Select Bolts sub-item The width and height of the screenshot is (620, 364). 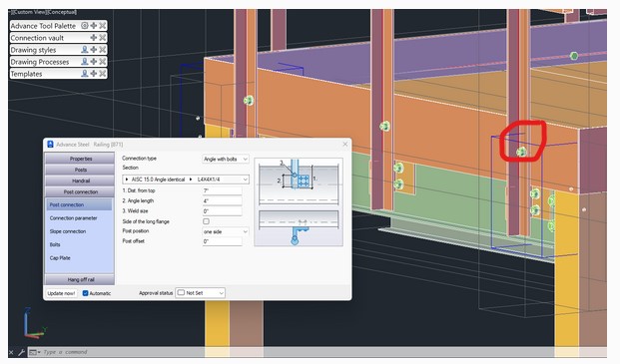55,244
